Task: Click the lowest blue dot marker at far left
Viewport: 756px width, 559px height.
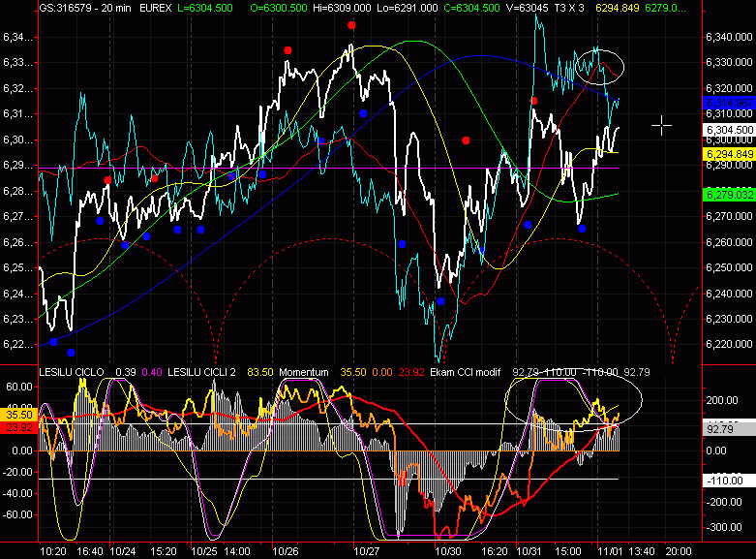Action: pyautogui.click(x=71, y=353)
